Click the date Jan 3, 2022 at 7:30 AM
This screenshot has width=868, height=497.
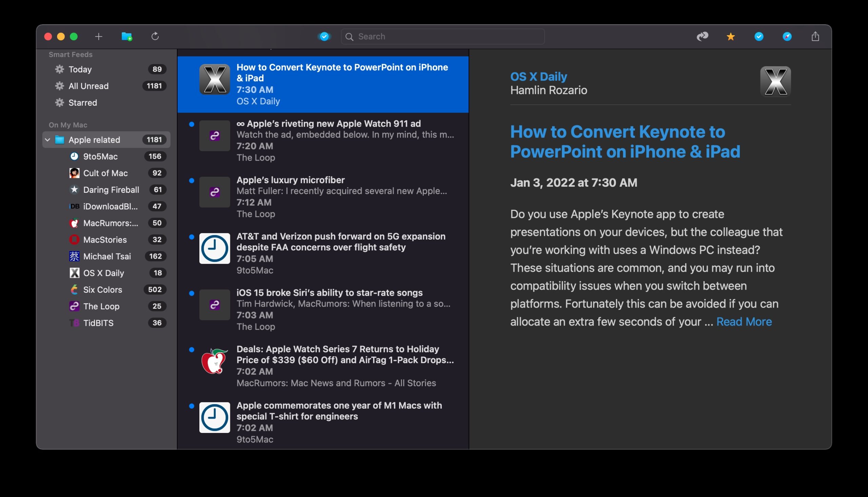[x=574, y=183]
